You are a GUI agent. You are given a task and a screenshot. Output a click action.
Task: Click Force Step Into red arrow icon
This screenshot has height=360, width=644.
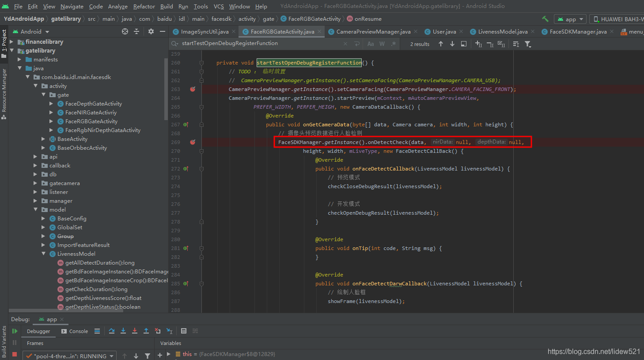pos(135,331)
